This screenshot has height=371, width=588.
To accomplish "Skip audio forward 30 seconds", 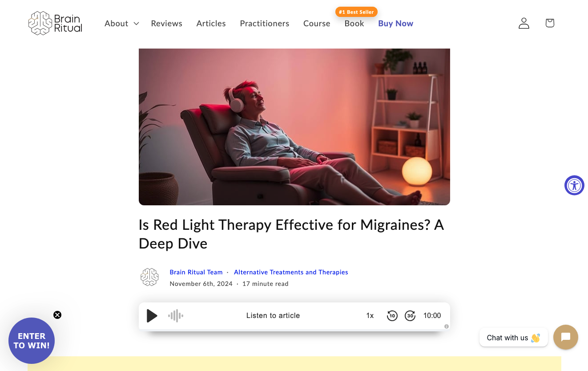I will 410,316.
